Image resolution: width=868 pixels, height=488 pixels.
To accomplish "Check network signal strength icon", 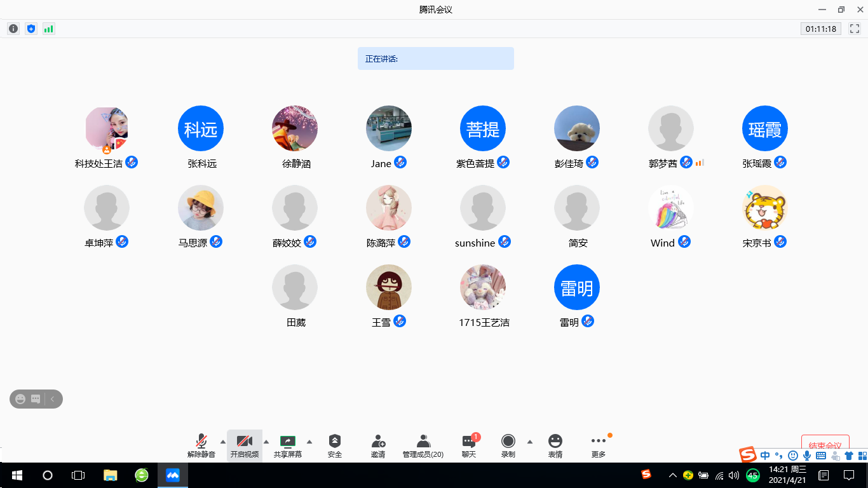I will (49, 29).
